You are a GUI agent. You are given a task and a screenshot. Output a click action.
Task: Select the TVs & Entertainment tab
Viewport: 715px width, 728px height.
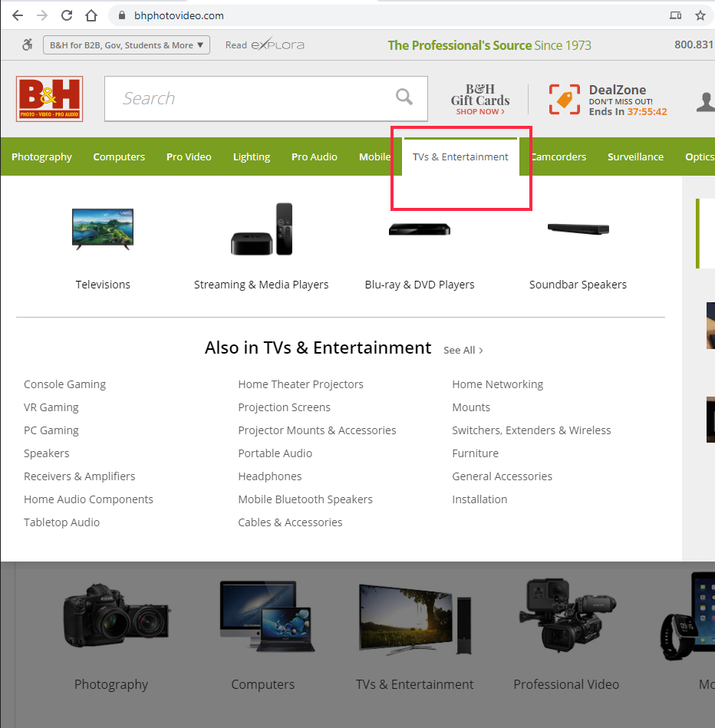[x=460, y=157]
